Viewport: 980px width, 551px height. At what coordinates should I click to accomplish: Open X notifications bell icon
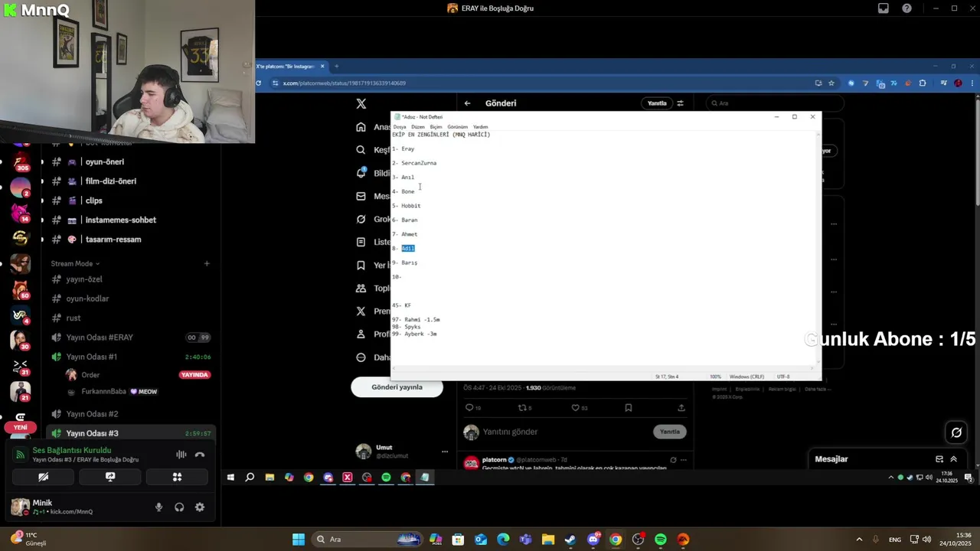(x=361, y=173)
